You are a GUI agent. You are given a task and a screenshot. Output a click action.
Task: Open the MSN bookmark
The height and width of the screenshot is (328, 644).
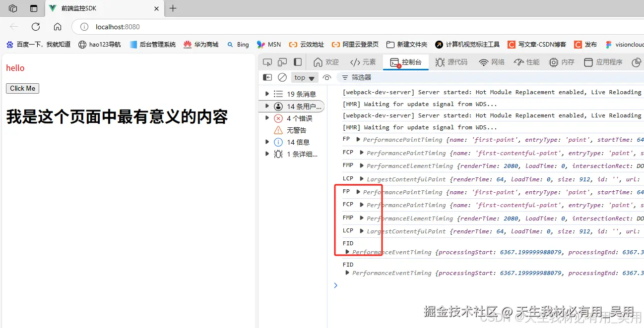[x=269, y=45]
